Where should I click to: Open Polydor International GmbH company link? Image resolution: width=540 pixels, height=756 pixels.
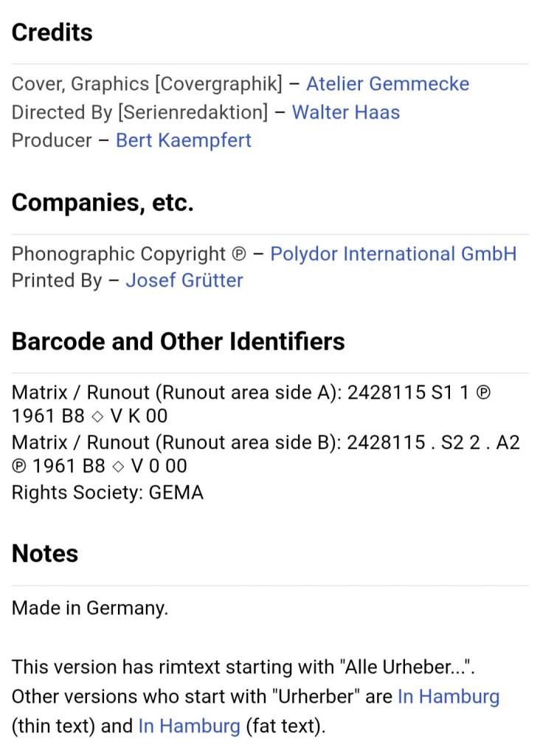(393, 254)
